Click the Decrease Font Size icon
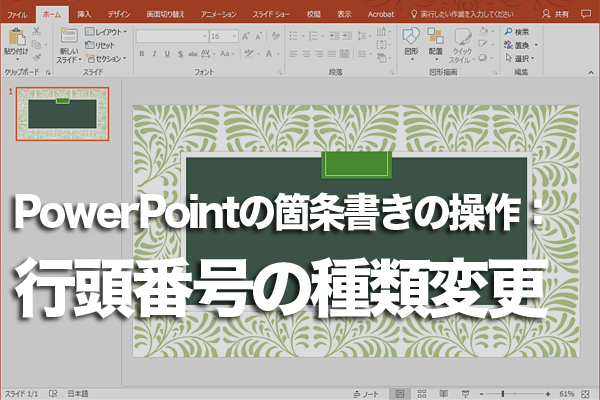The height and width of the screenshot is (400, 600). coord(258,36)
